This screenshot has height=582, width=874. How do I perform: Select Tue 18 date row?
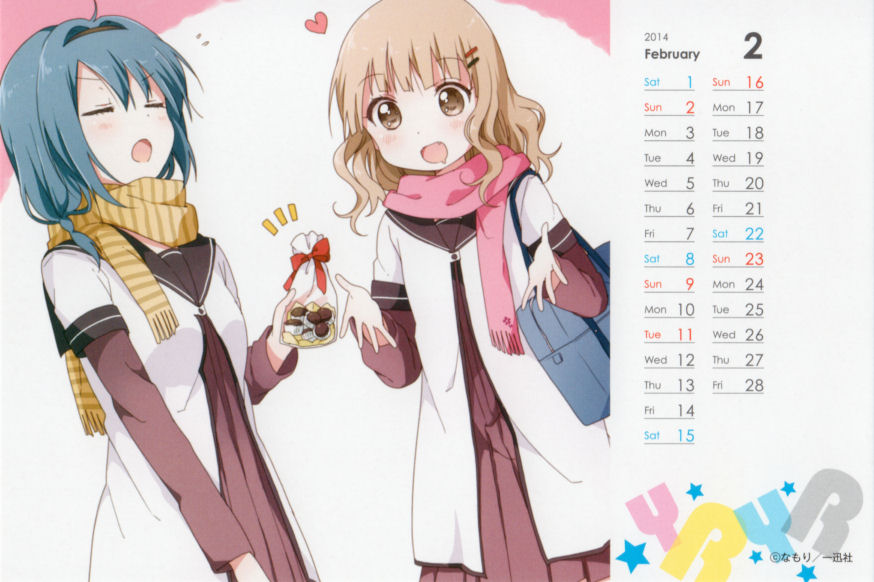pos(737,133)
